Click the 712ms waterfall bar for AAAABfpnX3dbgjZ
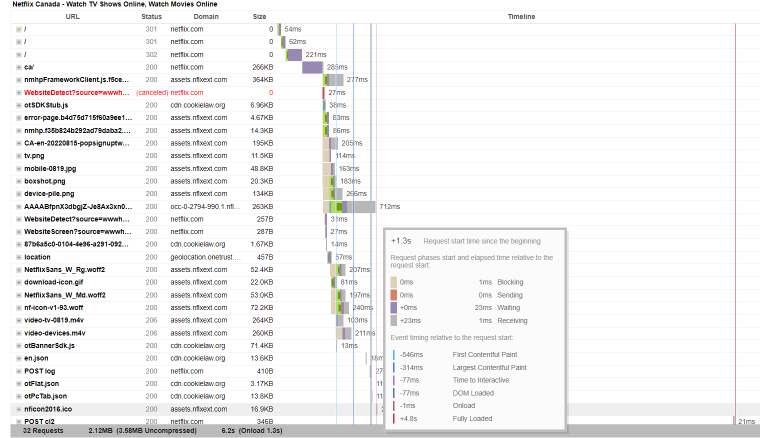 349,207
